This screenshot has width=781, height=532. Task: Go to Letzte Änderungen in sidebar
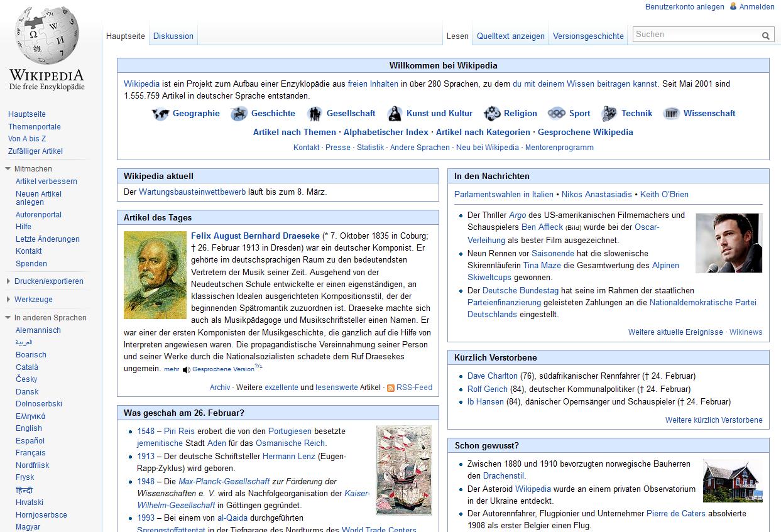coord(48,239)
